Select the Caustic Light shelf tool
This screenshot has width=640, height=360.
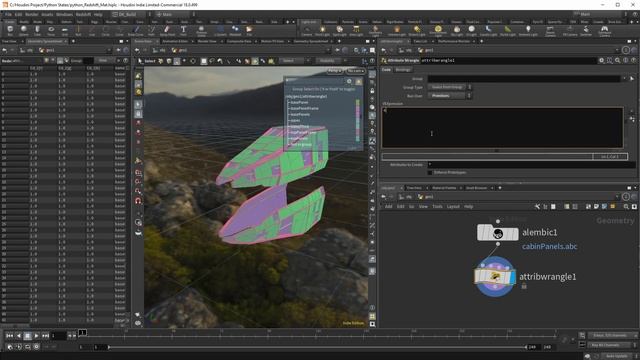click(x=488, y=30)
